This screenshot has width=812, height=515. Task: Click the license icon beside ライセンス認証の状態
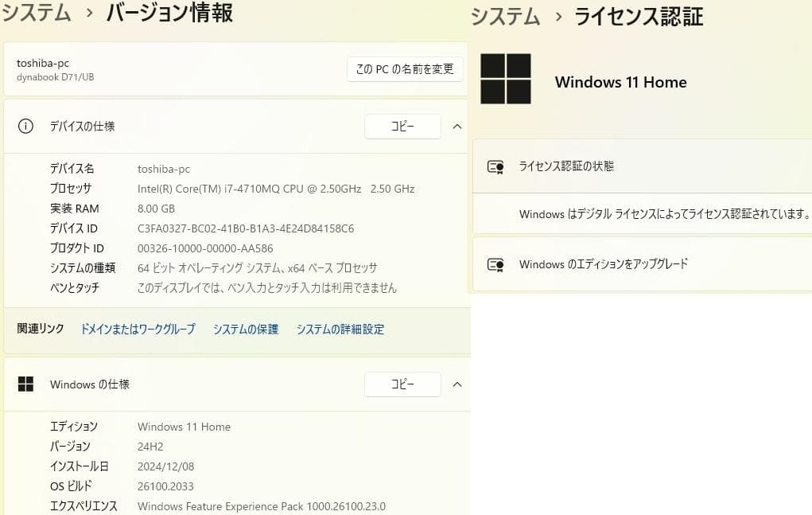(495, 166)
